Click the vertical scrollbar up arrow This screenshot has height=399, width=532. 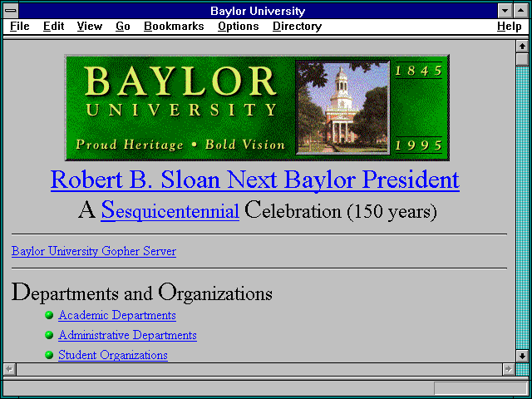click(522, 47)
